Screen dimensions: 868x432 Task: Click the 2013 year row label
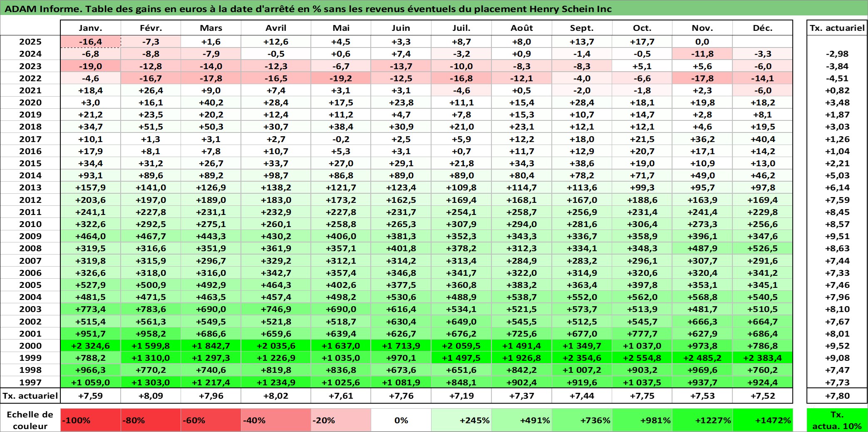pyautogui.click(x=30, y=187)
